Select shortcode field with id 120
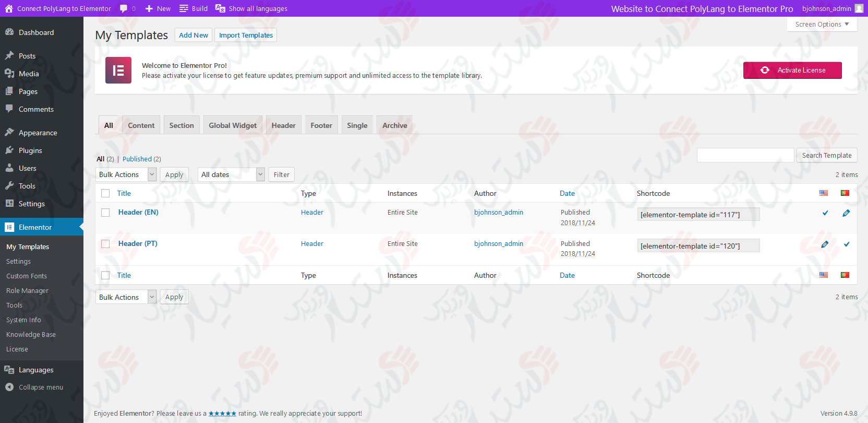Screen dimensions: 868x423 tap(698, 246)
